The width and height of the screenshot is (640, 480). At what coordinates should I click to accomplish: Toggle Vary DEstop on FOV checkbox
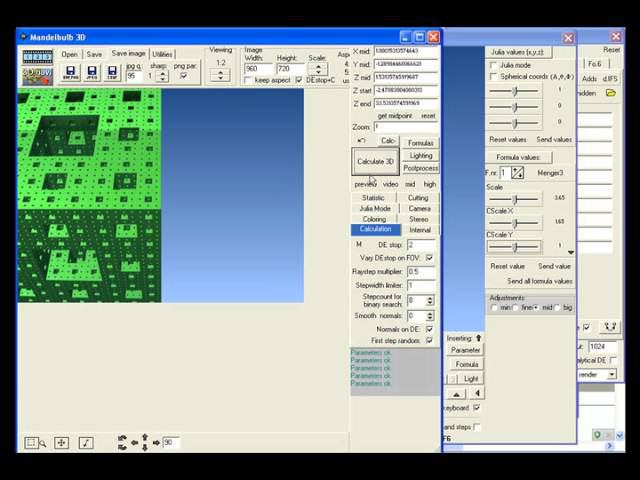[x=429, y=258]
